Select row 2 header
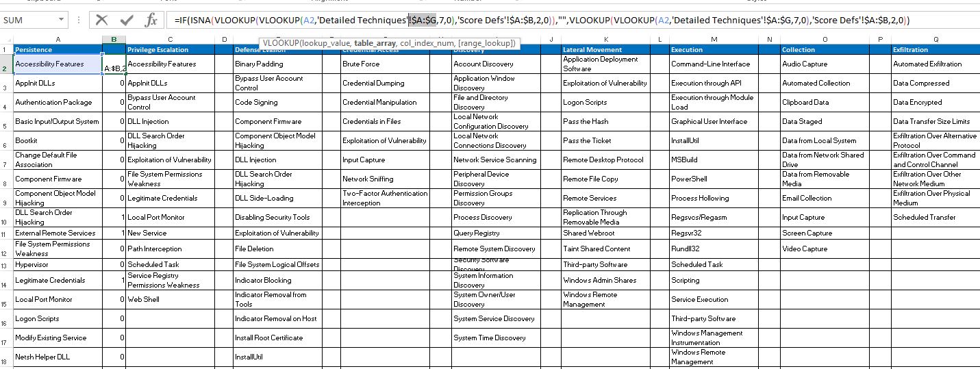 pyautogui.click(x=7, y=64)
